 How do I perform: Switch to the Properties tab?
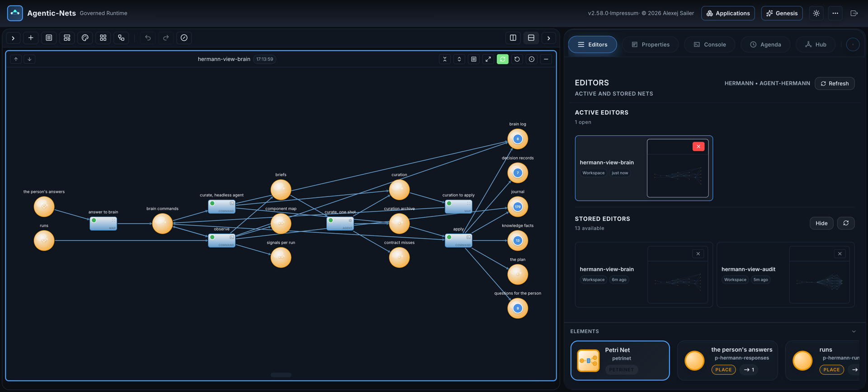[651, 44]
